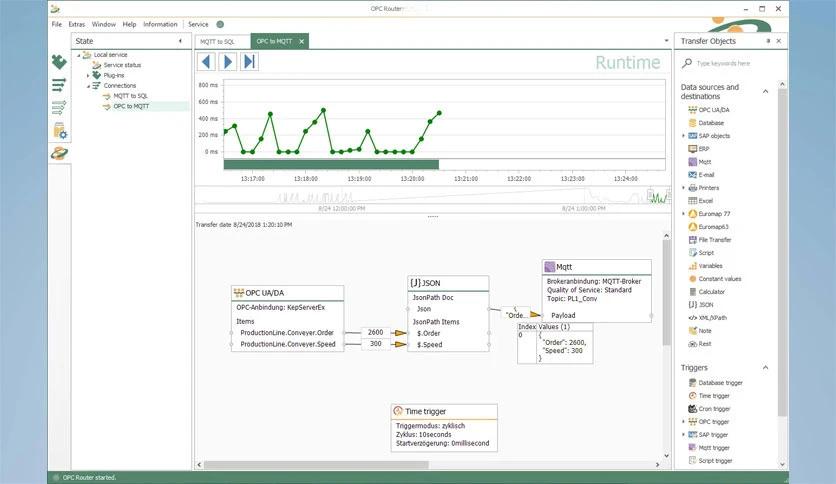Open the Extras menu

pyautogui.click(x=76, y=24)
